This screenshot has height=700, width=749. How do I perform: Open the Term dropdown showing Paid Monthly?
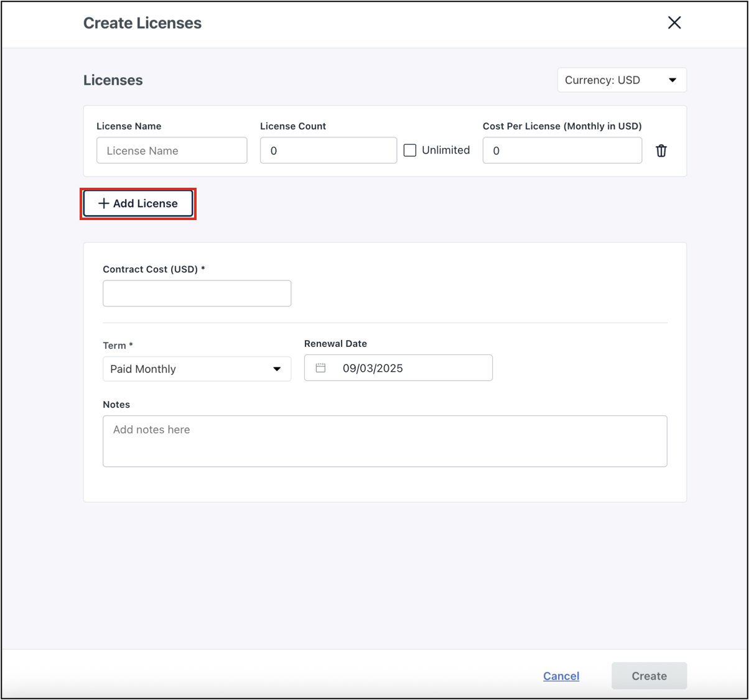tap(197, 369)
